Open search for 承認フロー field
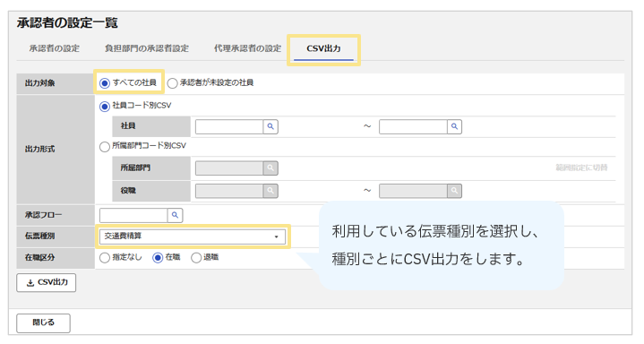Screen dimensions: 644x344 [x=175, y=215]
